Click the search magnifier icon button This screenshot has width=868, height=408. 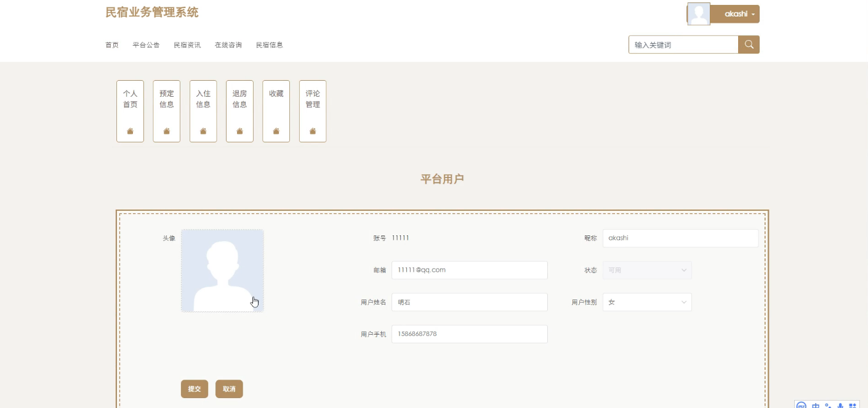coord(749,44)
